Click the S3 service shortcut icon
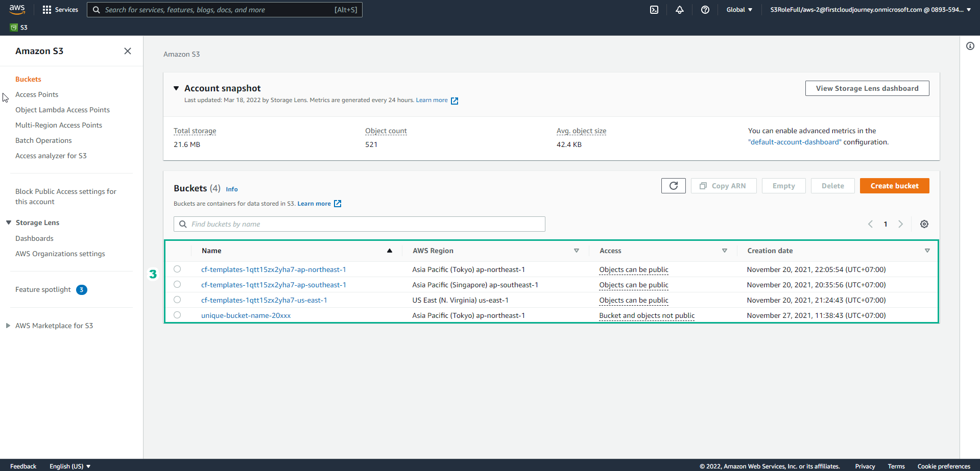Image resolution: width=980 pixels, height=471 pixels. [x=14, y=28]
